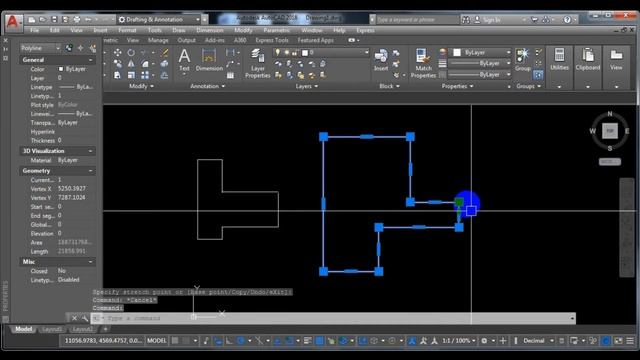Open the Polyline object type dropdown
The width and height of the screenshot is (640, 360).
[40, 48]
